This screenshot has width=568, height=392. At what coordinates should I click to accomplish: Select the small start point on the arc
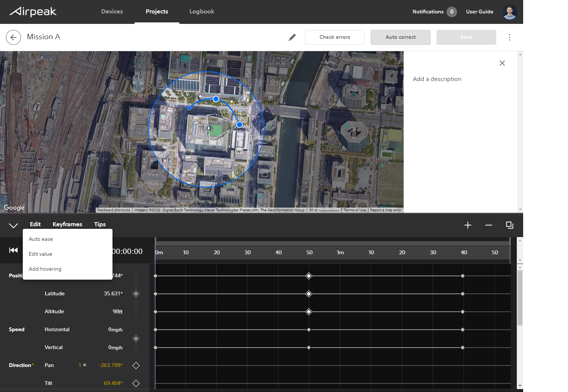click(x=189, y=108)
